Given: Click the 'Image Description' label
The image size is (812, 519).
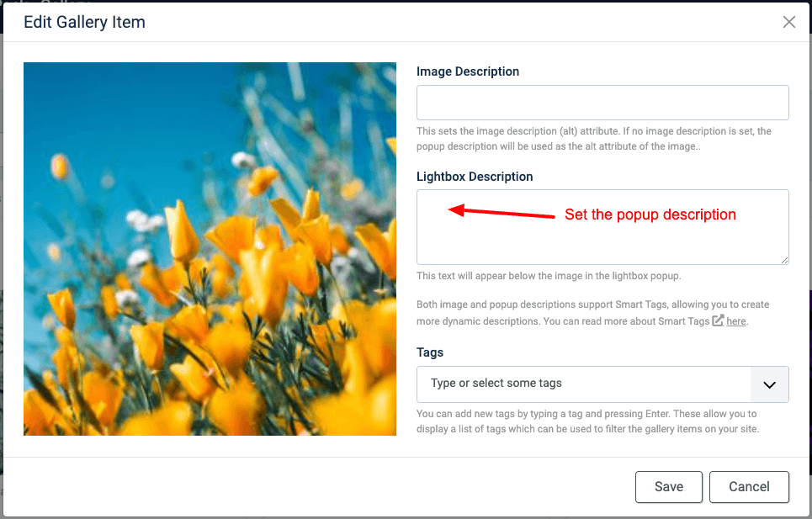Looking at the screenshot, I should click(x=468, y=71).
